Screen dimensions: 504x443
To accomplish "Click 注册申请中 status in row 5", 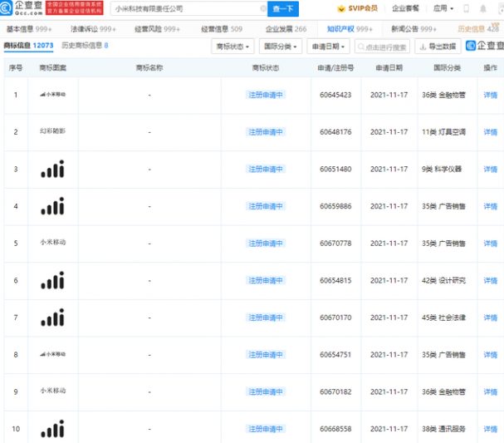I will 266,244.
